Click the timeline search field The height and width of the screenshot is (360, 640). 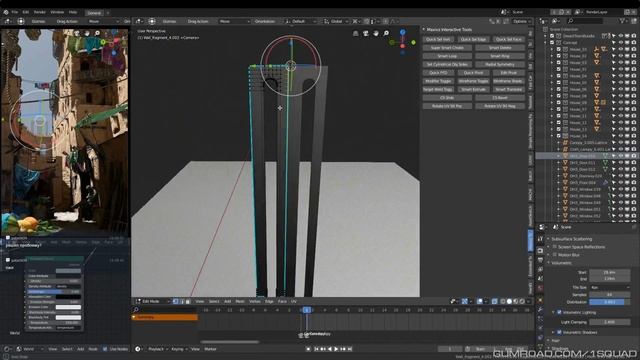(x=165, y=310)
